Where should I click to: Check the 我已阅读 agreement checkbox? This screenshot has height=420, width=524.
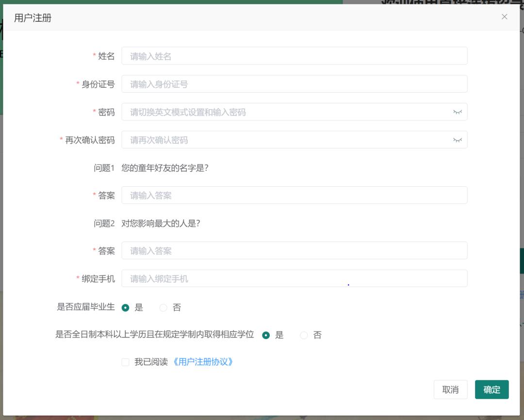(x=125, y=362)
